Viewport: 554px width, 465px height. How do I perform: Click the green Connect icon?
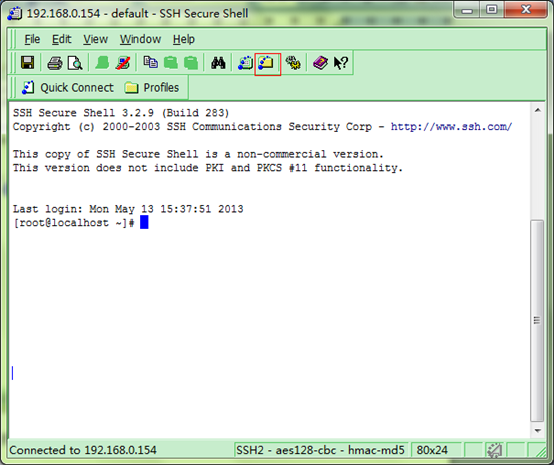pos(102,63)
